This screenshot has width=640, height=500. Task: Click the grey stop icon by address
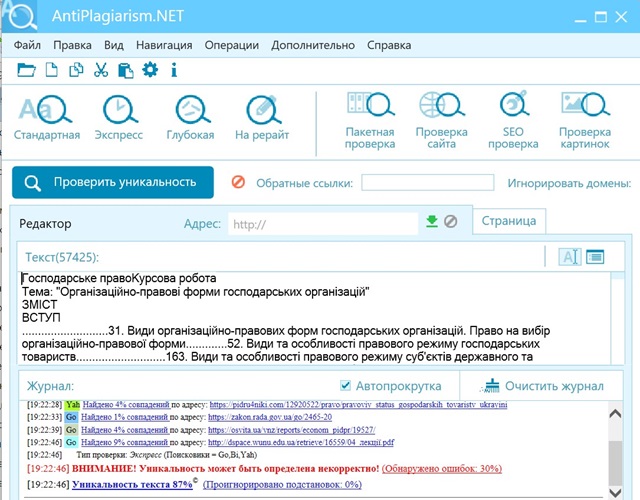point(451,221)
